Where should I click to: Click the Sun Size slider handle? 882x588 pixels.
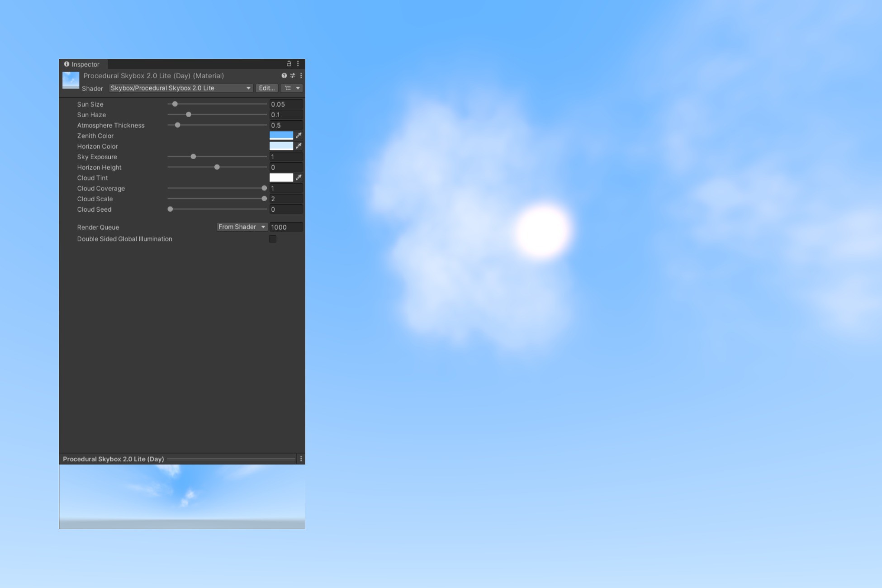pyautogui.click(x=175, y=104)
